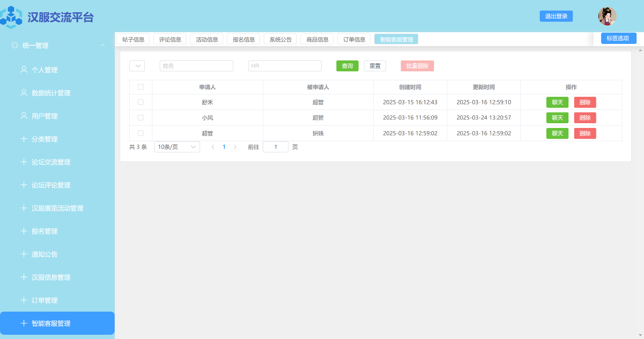
Task: Click the user icon next to 用户管理
Action: pos(24,116)
